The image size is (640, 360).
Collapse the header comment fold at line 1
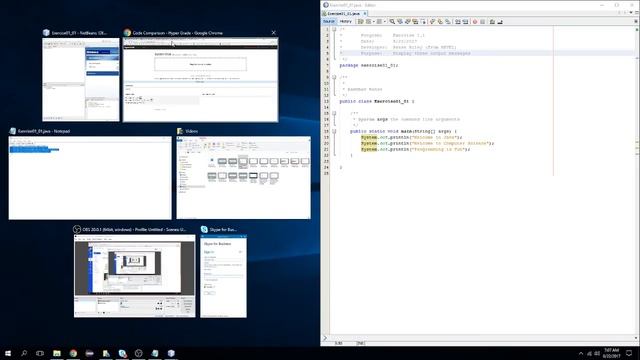coord(334,29)
